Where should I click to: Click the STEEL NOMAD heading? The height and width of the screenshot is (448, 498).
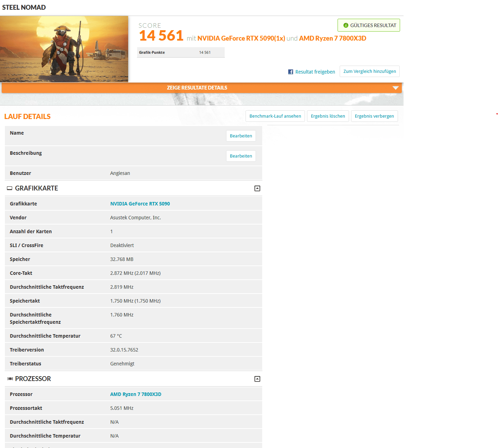pos(24,7)
